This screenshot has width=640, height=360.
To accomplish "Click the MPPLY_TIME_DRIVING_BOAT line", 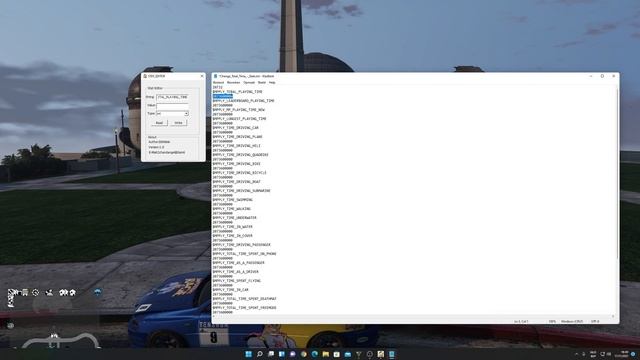I will point(236,182).
